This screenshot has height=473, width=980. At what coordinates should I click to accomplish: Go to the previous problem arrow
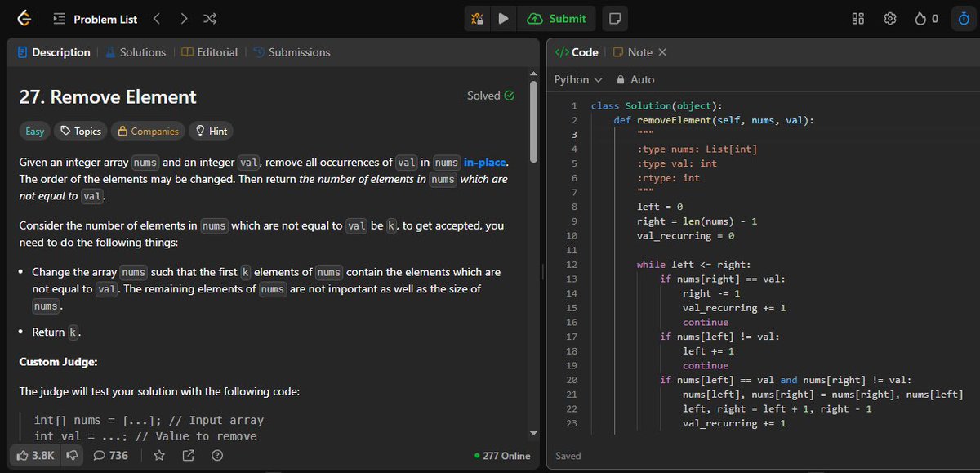point(157,18)
